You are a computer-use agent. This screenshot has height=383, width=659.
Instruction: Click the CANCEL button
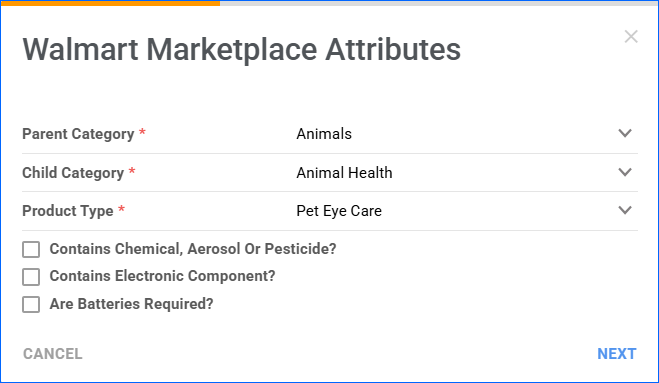point(53,354)
